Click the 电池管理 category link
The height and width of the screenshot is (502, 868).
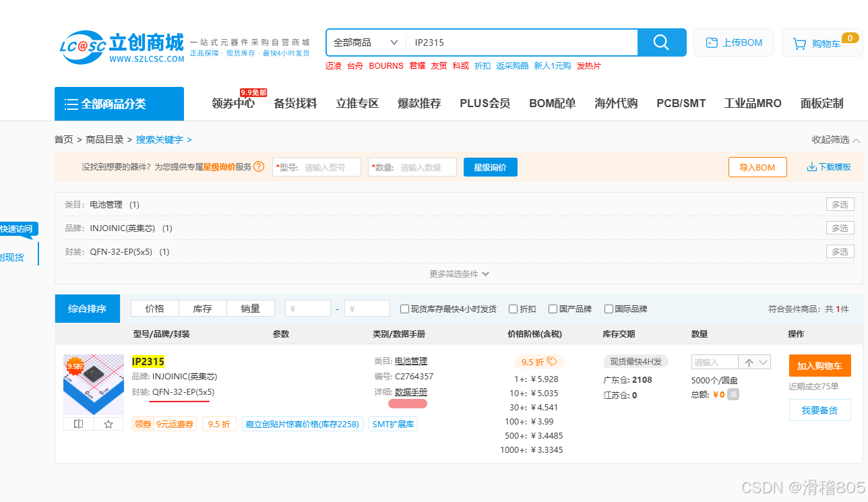pyautogui.click(x=410, y=361)
